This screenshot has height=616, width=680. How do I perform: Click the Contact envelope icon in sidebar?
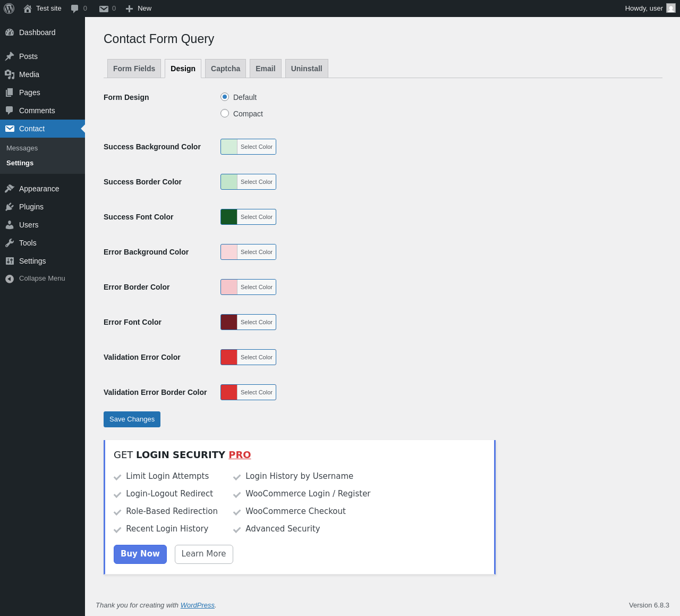click(10, 129)
